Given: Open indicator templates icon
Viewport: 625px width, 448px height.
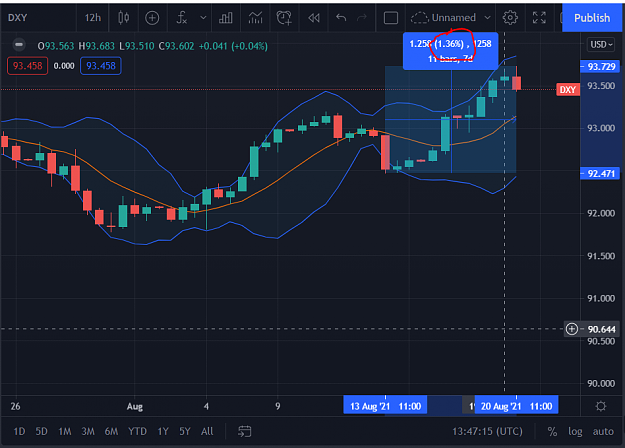Looking at the screenshot, I should [256, 18].
